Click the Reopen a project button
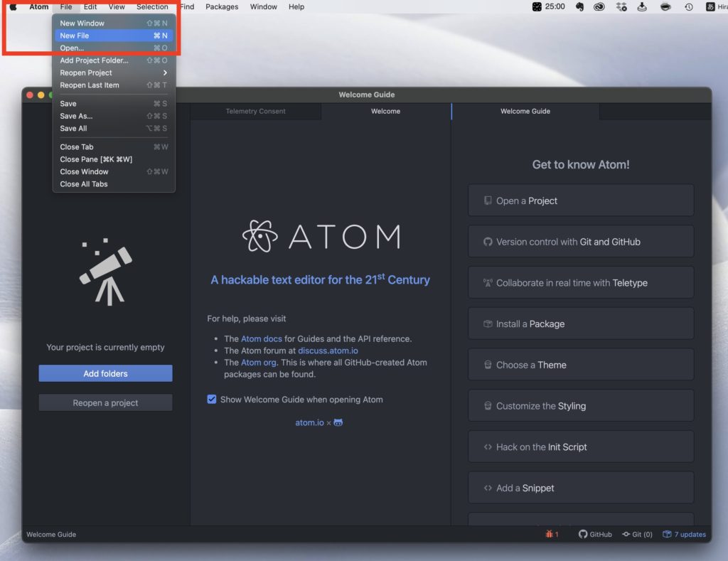Viewport: 728px width, 561px height. pyautogui.click(x=105, y=402)
